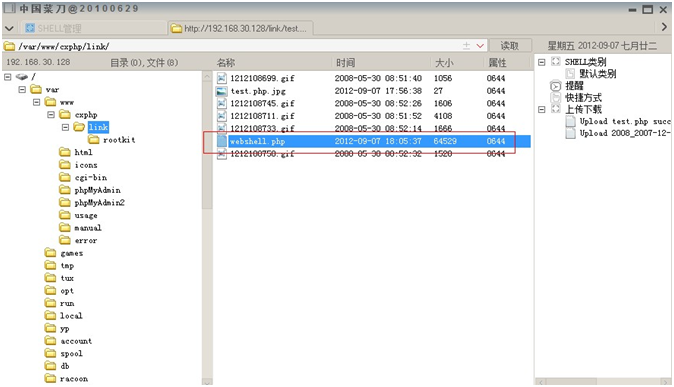The height and width of the screenshot is (387, 674).
Task: Click the plus-minus icon in path bar
Action: 466,46
